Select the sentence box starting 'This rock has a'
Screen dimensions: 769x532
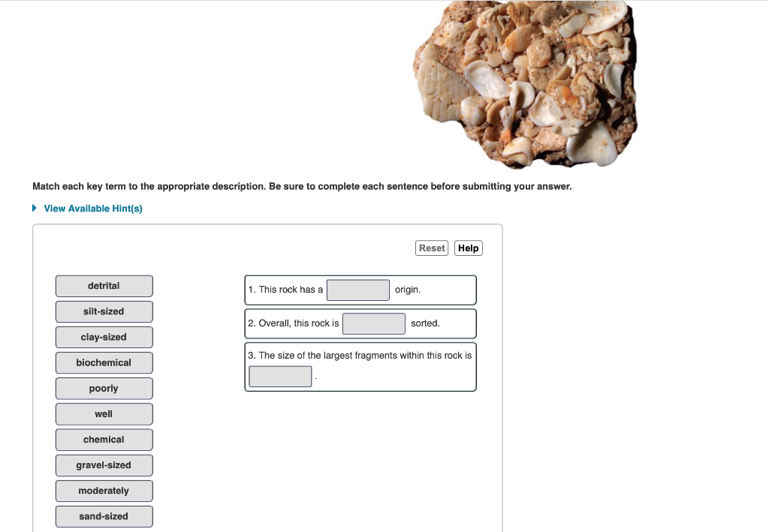click(x=285, y=290)
